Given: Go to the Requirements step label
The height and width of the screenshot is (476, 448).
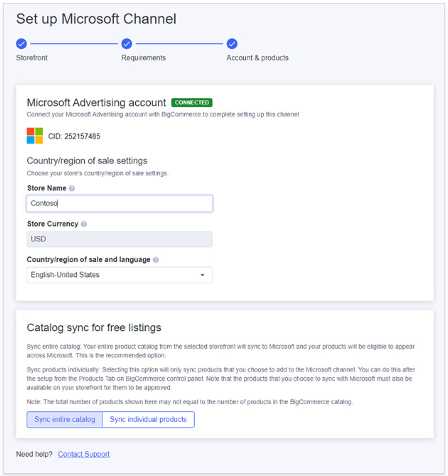Looking at the screenshot, I should tap(143, 58).
